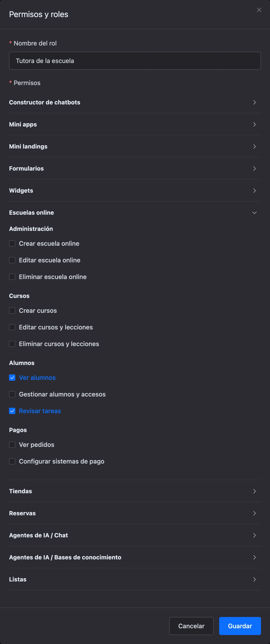Screen dimensions: 270x644
Task: Open the Listas section arrow
Action: click(x=254, y=579)
